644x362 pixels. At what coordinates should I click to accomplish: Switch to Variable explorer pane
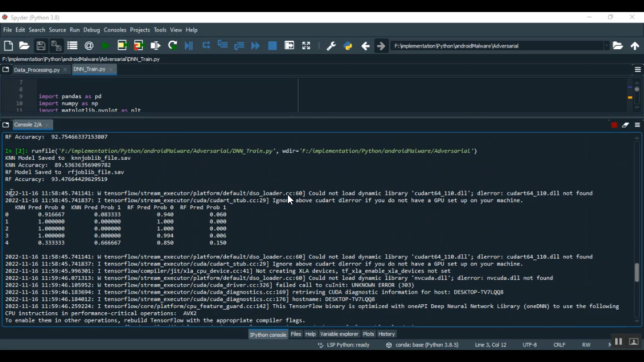339,334
